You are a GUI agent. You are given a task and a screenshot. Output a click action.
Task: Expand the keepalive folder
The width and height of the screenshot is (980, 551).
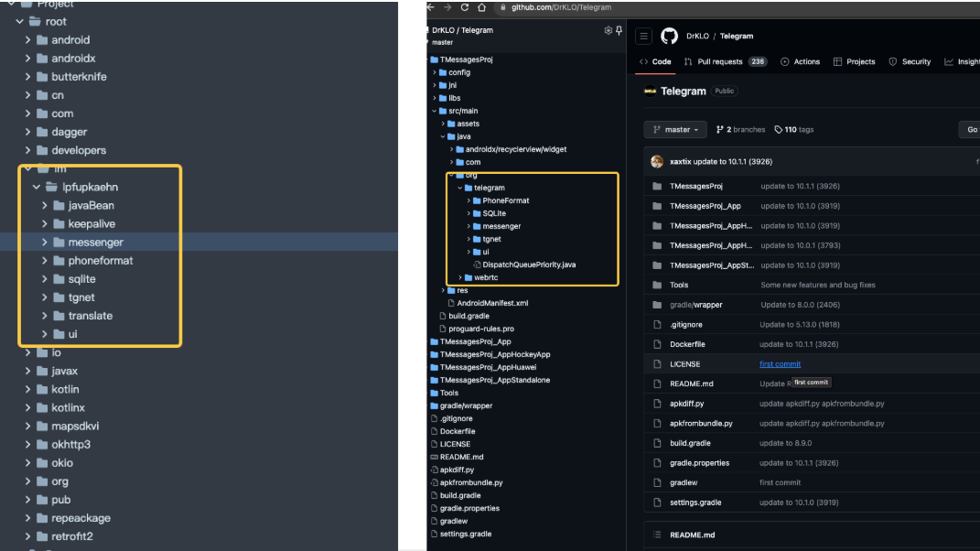click(44, 224)
